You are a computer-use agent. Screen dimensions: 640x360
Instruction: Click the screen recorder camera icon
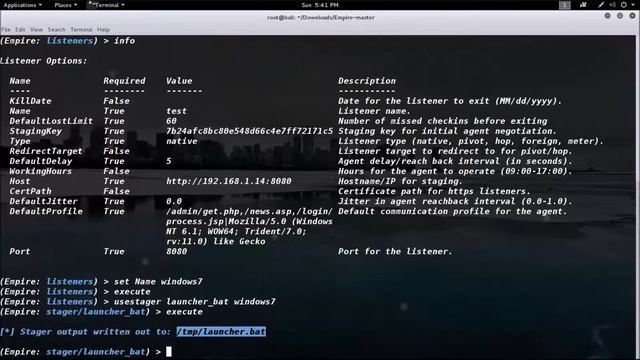[583, 5]
